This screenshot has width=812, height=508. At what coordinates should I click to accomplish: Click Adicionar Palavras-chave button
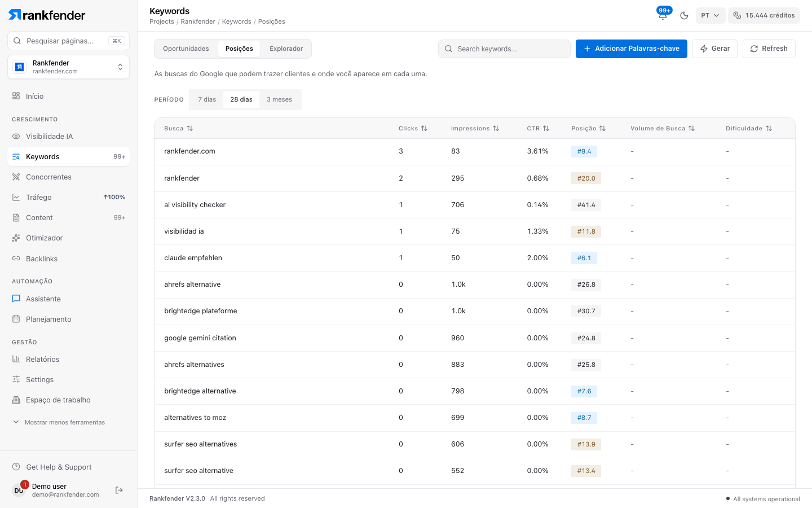coord(632,49)
